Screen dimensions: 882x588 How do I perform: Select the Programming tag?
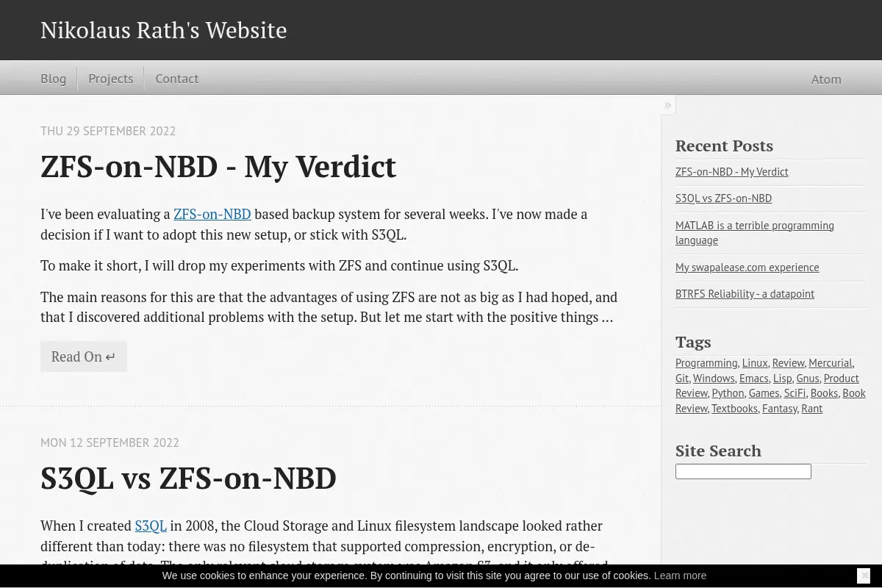[x=706, y=363]
